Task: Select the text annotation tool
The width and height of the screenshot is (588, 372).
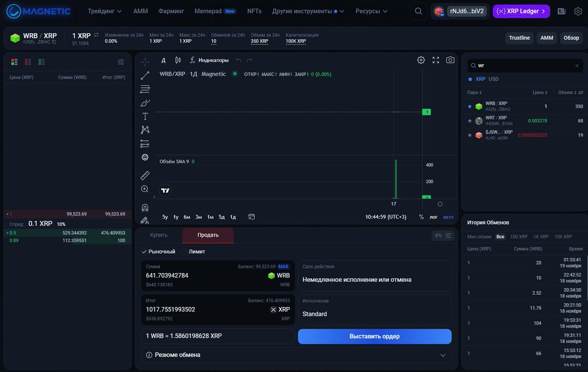Action: [x=145, y=116]
